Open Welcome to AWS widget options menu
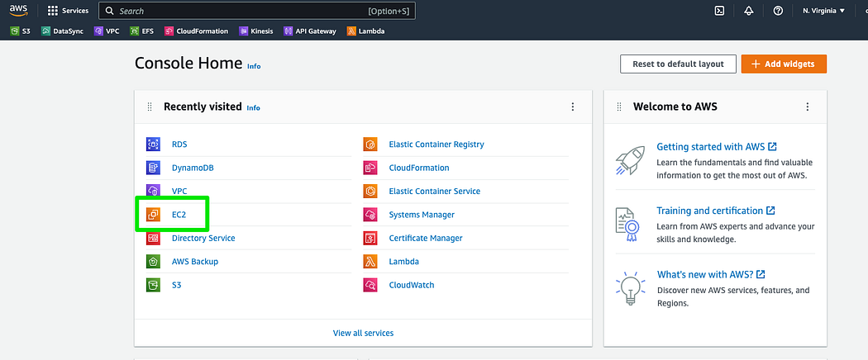868x360 pixels. pyautogui.click(x=808, y=107)
